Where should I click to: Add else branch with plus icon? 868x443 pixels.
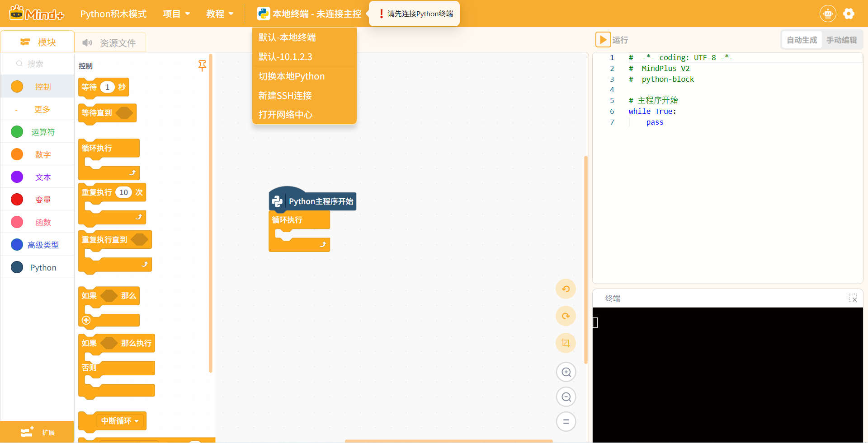[x=86, y=320]
